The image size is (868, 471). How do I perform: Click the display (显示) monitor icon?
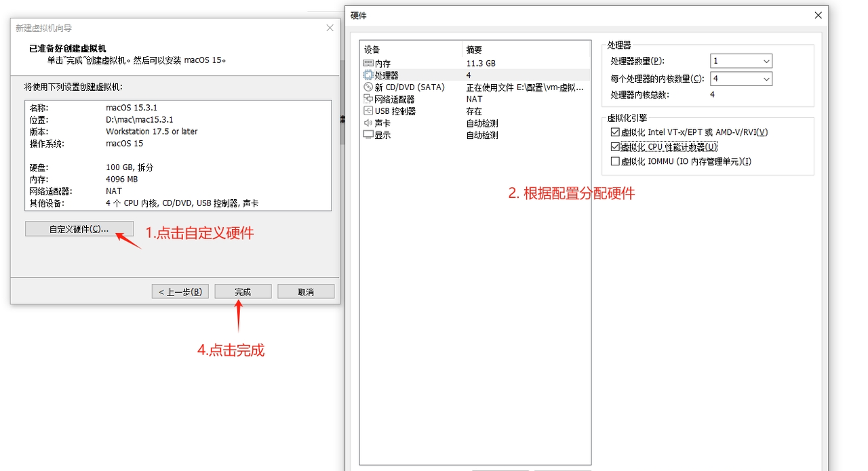pyautogui.click(x=368, y=135)
